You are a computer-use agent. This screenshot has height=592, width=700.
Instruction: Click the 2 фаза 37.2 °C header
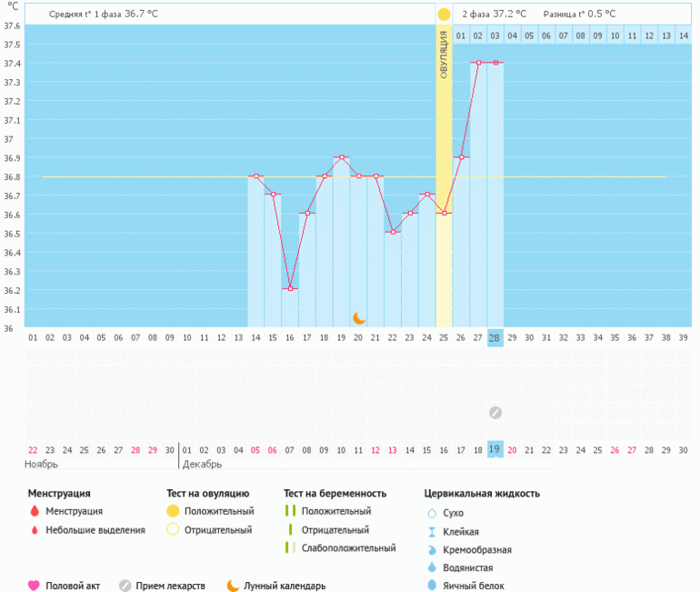coord(495,15)
